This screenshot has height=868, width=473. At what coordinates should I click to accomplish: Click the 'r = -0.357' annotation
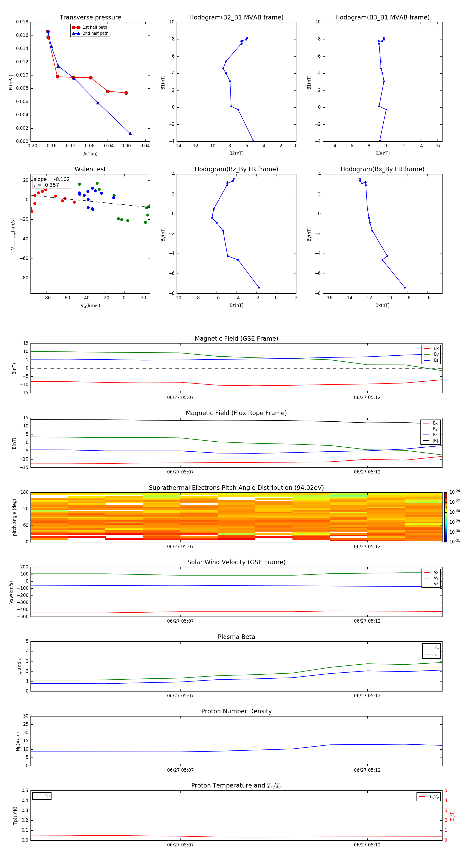(x=47, y=185)
